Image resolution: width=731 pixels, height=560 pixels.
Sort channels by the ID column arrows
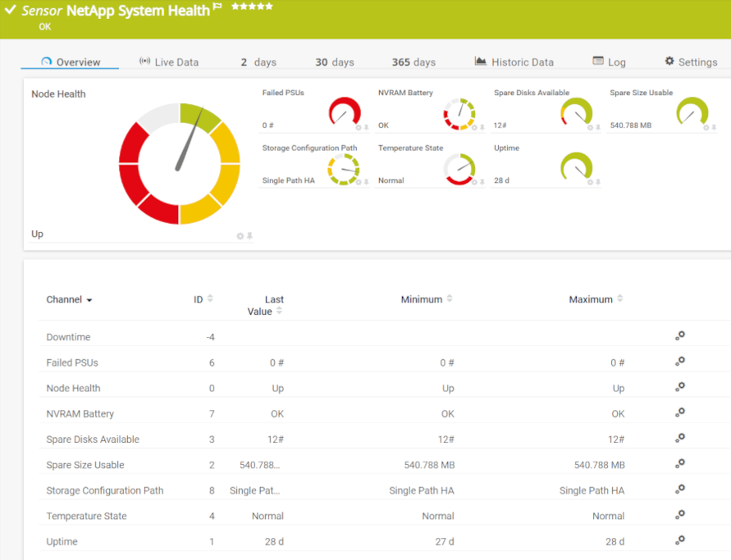[x=210, y=299]
